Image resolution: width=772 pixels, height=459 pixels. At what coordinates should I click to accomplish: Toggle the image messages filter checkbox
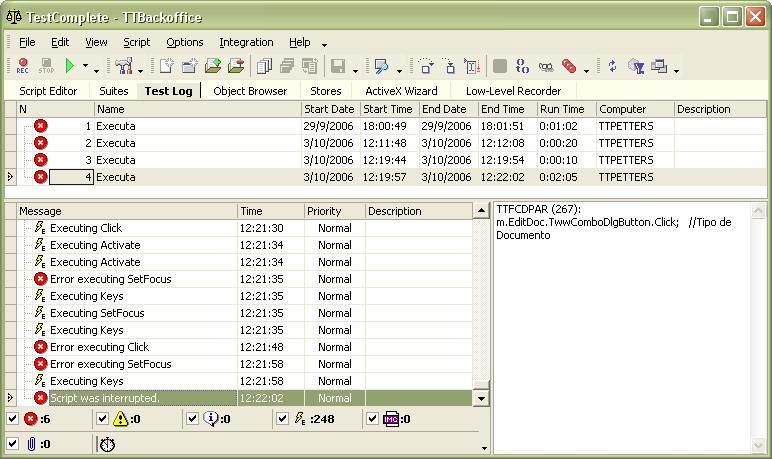pos(372,419)
